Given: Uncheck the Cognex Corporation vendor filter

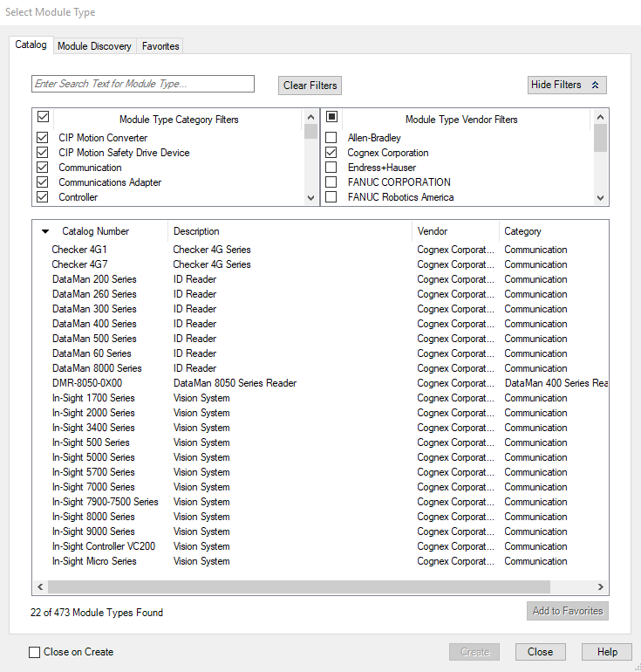Looking at the screenshot, I should click(331, 153).
